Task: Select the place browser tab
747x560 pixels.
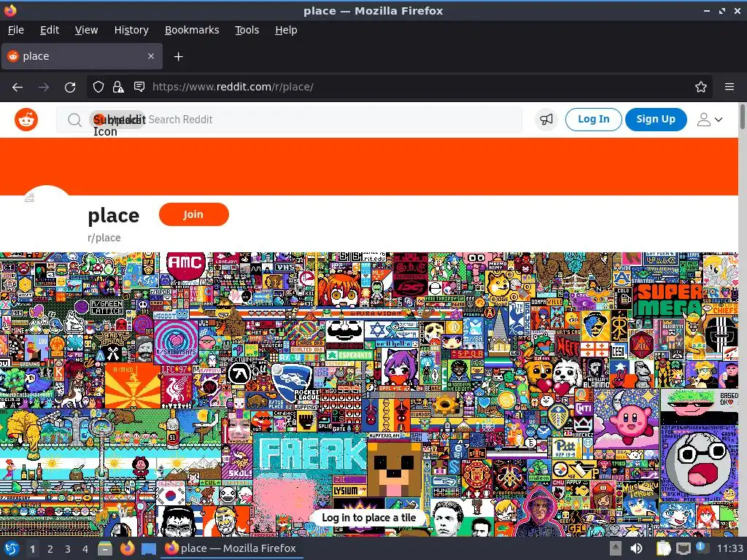Action: 82,56
